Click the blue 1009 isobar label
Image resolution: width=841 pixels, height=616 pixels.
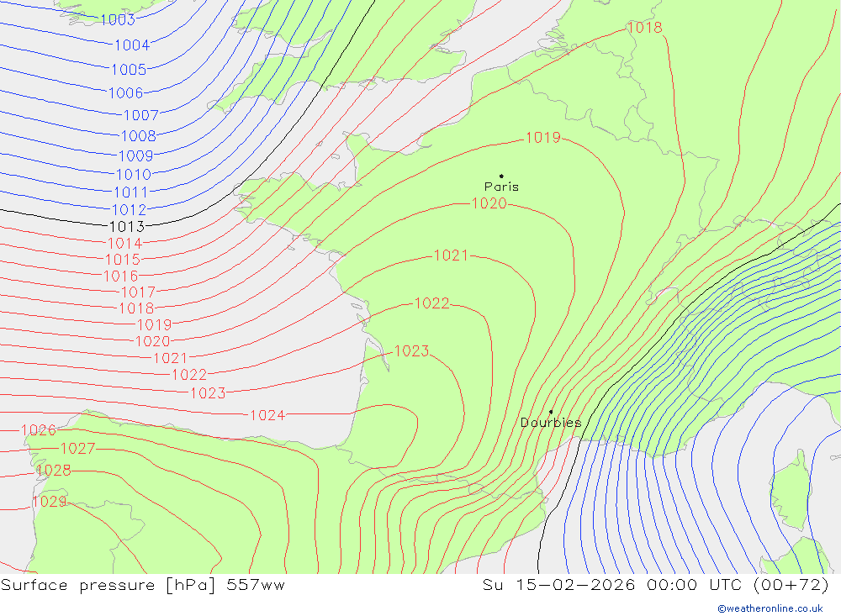coord(135,156)
